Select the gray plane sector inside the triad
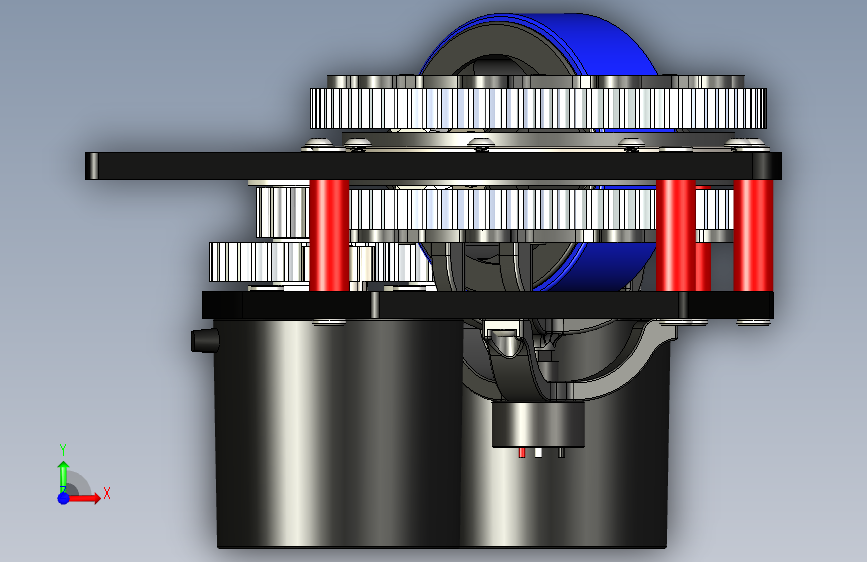867x562 pixels. (77, 485)
